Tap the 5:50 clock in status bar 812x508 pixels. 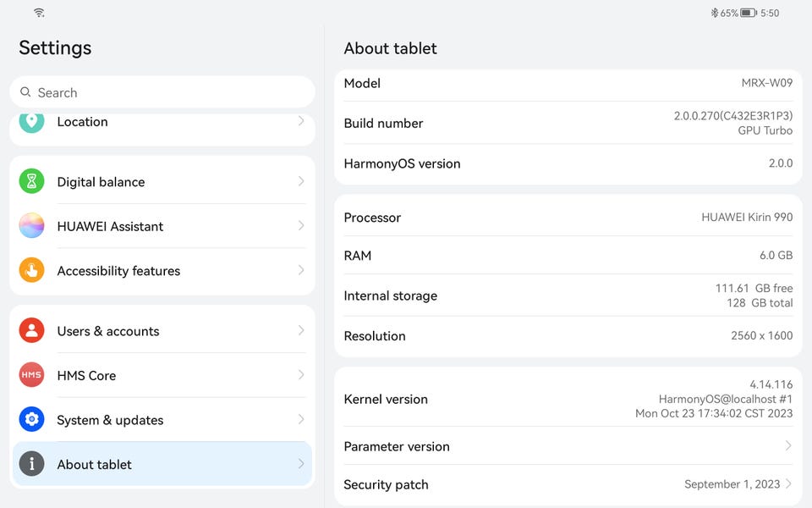coord(770,13)
